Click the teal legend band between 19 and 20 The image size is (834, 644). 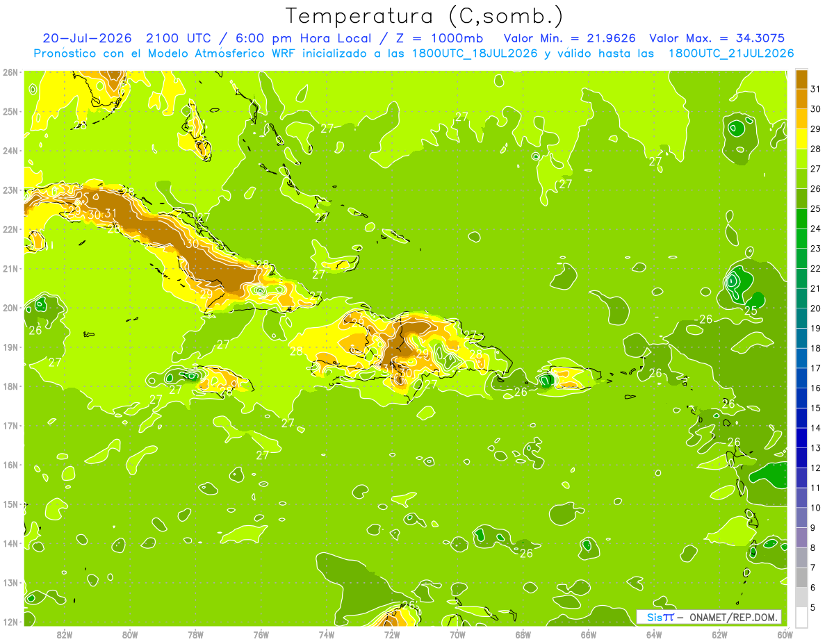pos(801,317)
